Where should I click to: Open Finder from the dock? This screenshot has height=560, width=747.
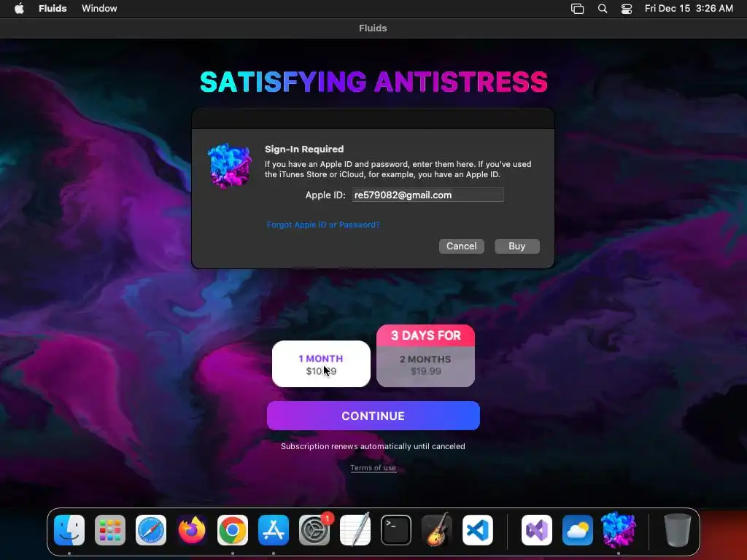(69, 530)
